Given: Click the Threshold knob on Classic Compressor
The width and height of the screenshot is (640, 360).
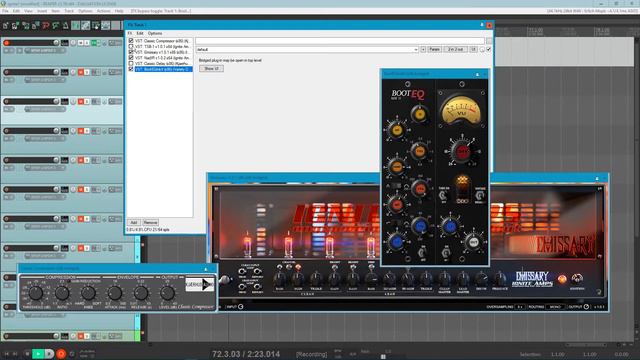Looking at the screenshot, I should tap(36, 293).
